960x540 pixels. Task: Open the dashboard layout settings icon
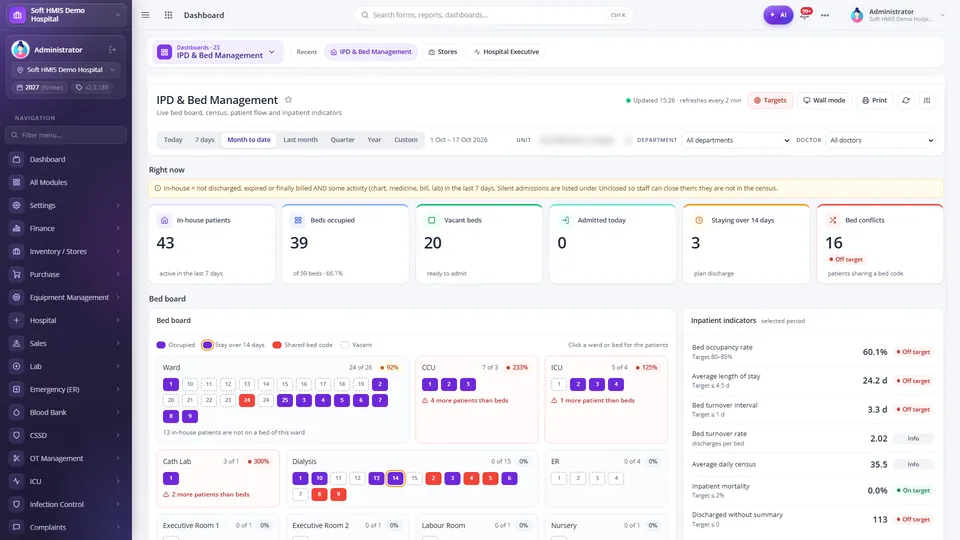pos(928,100)
